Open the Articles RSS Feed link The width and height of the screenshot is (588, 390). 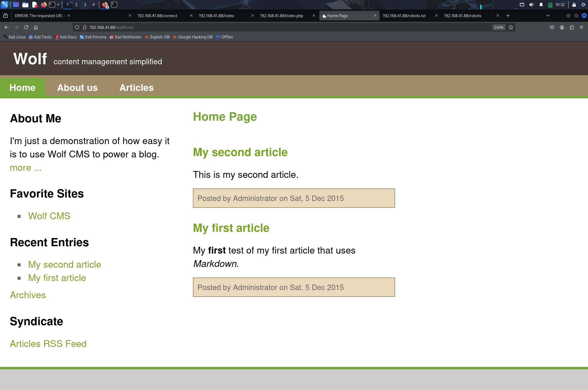[48, 344]
